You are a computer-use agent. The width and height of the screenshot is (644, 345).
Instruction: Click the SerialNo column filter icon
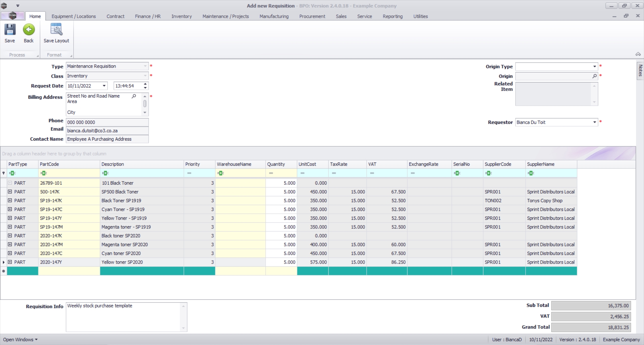457,173
